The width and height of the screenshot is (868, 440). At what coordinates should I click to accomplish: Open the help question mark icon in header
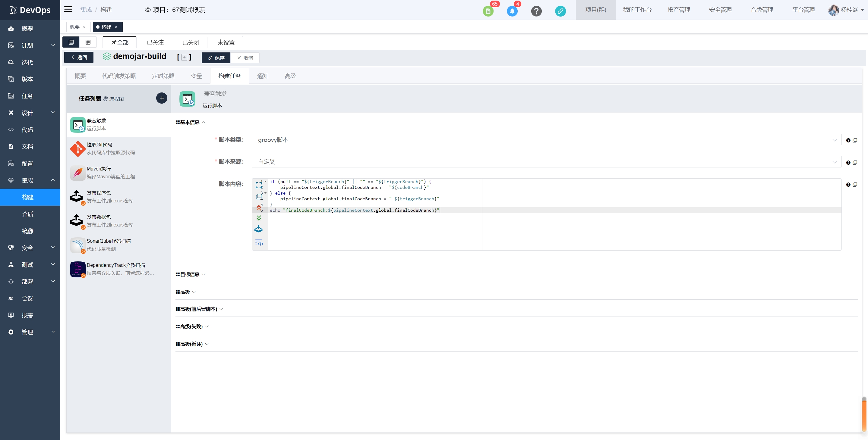click(536, 11)
